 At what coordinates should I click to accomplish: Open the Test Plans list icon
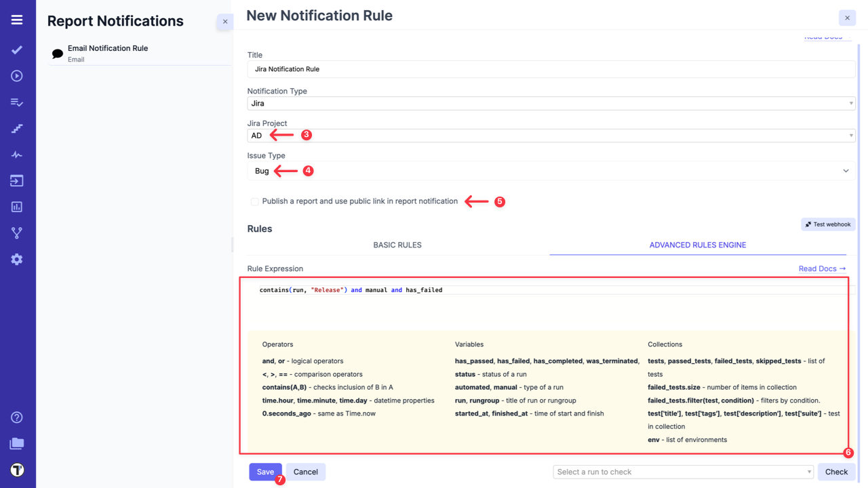(x=17, y=102)
